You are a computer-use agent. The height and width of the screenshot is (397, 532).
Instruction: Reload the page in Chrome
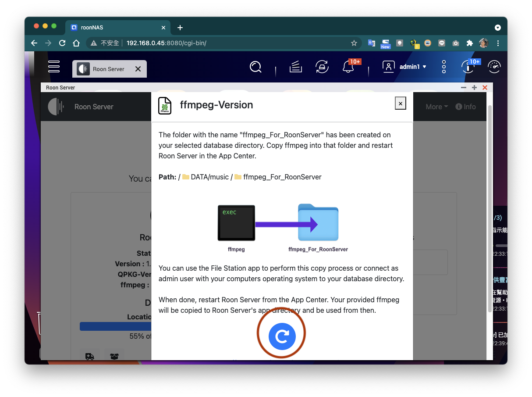tap(62, 43)
